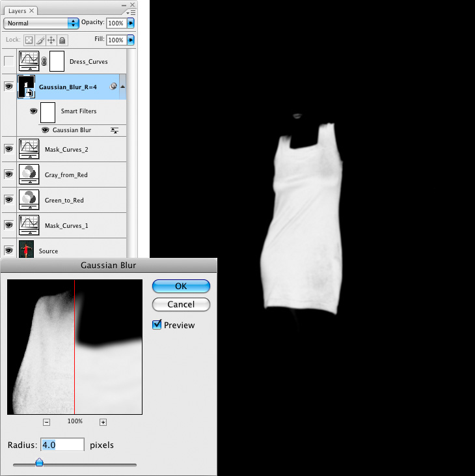Image resolution: width=475 pixels, height=476 pixels.
Task: Cancel the Gaussian Blur dialog
Action: click(181, 305)
